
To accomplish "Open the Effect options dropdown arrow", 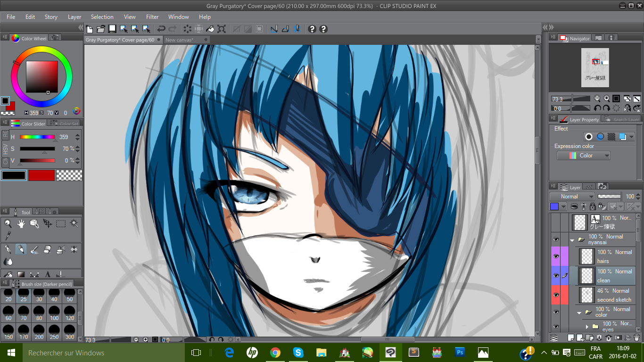I will (x=631, y=137).
